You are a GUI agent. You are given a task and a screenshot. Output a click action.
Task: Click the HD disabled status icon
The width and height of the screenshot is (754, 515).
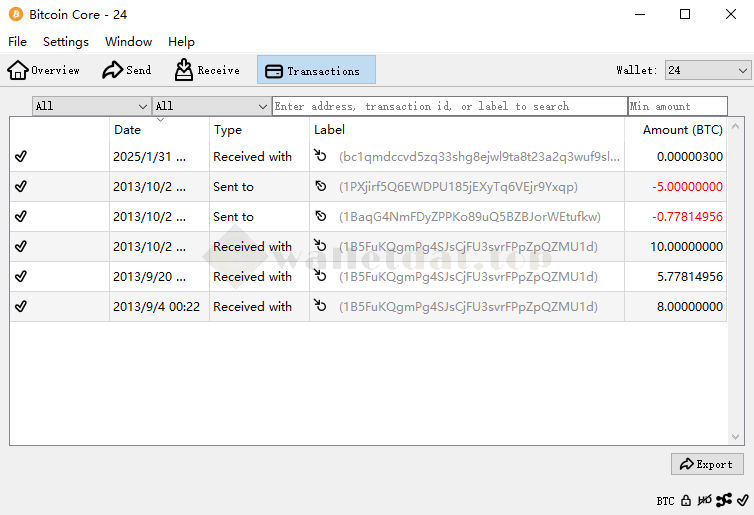[704, 500]
